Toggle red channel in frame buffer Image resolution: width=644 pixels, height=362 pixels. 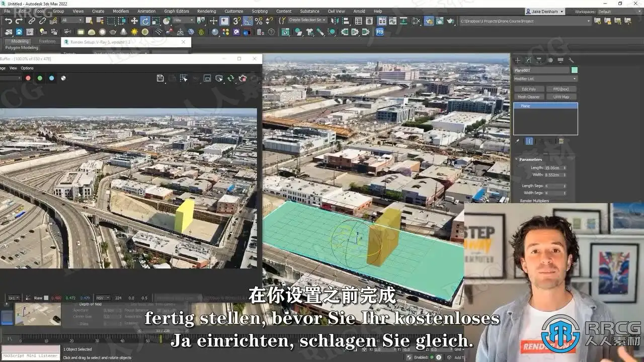(x=28, y=78)
